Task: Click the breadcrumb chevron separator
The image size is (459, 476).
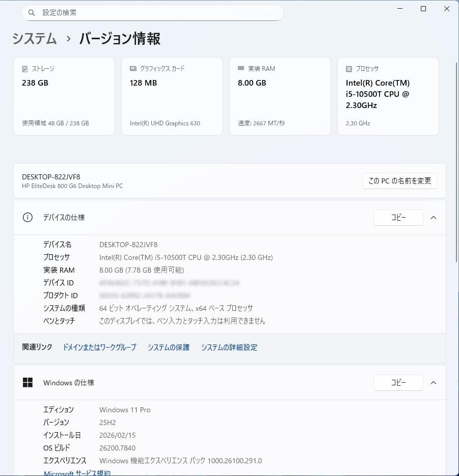Action: (69, 39)
